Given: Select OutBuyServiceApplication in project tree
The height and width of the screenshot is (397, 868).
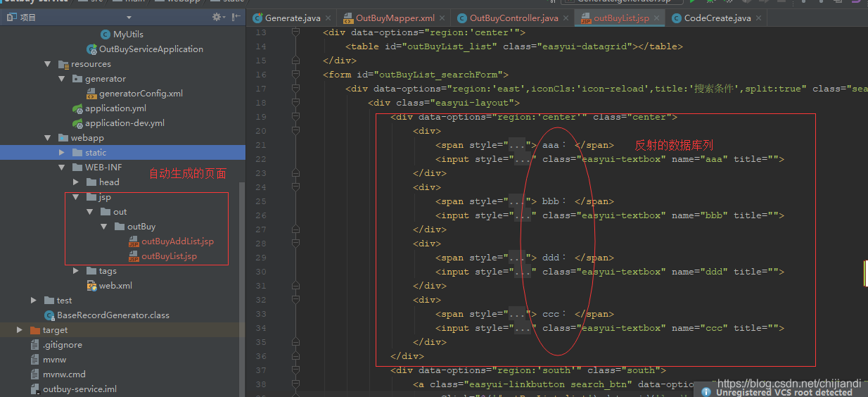Looking at the screenshot, I should coord(151,49).
